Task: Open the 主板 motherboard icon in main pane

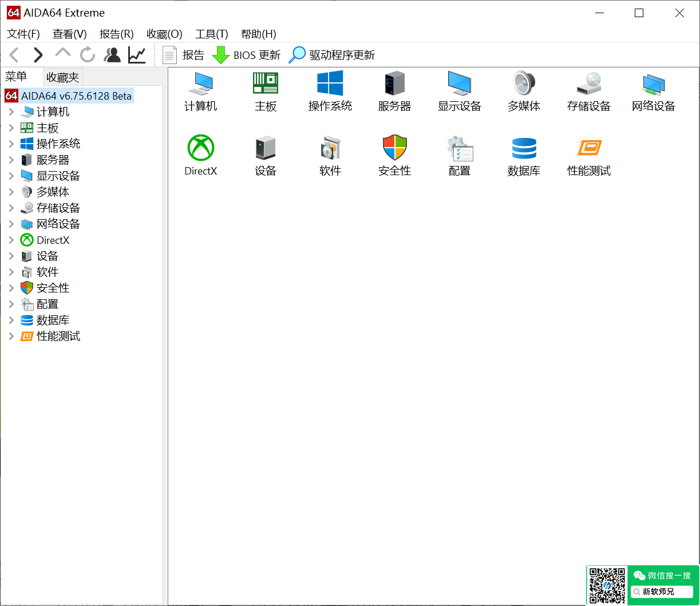Action: pyautogui.click(x=266, y=84)
